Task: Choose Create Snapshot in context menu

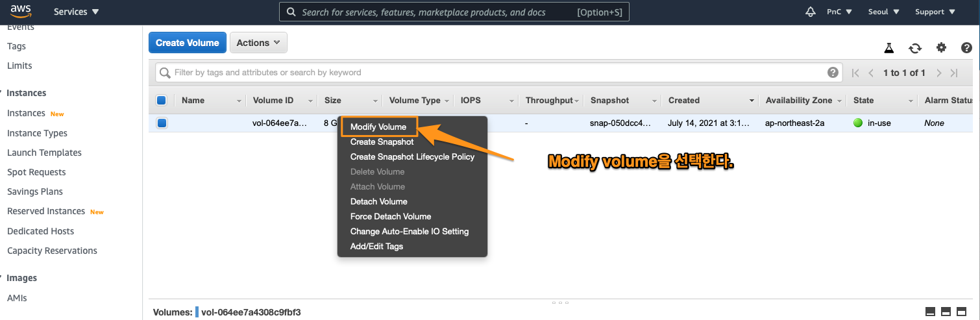Action: [x=382, y=142]
